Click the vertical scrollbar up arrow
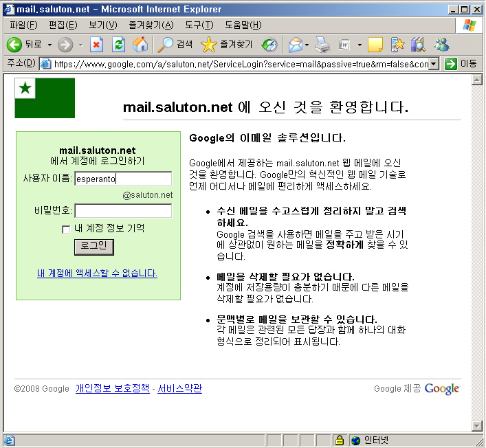Screen dimensions: 486x448 click(476, 80)
